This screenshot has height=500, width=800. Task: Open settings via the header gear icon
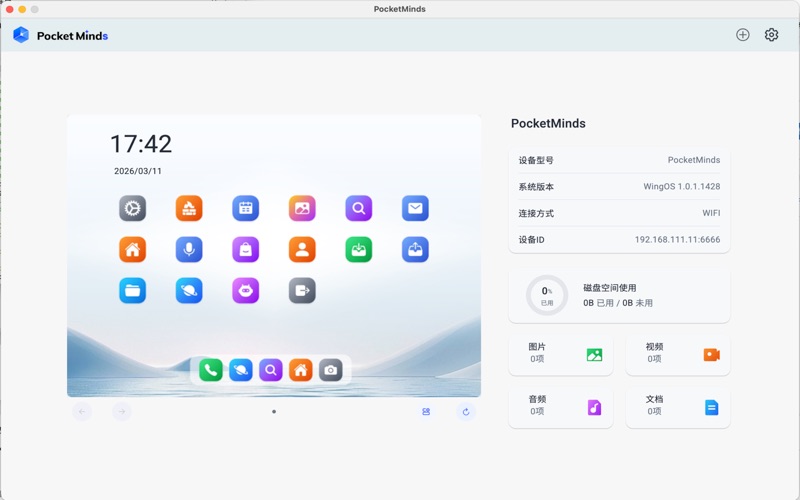[x=771, y=35]
